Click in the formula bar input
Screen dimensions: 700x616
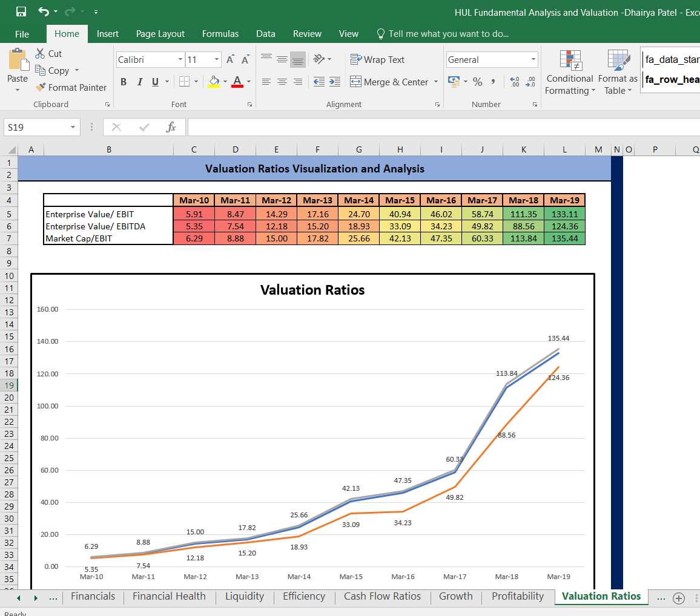tap(444, 127)
